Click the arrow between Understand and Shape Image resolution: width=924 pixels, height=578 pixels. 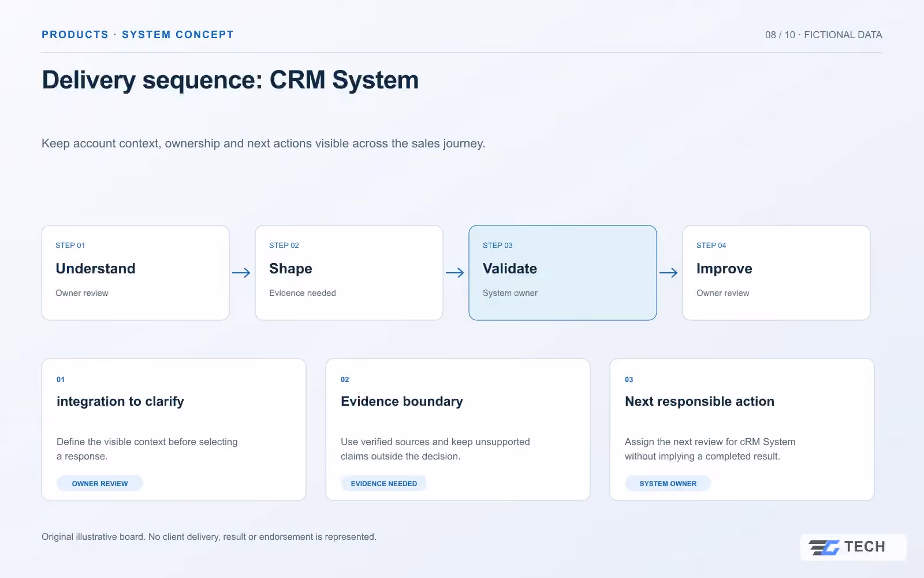coord(241,273)
